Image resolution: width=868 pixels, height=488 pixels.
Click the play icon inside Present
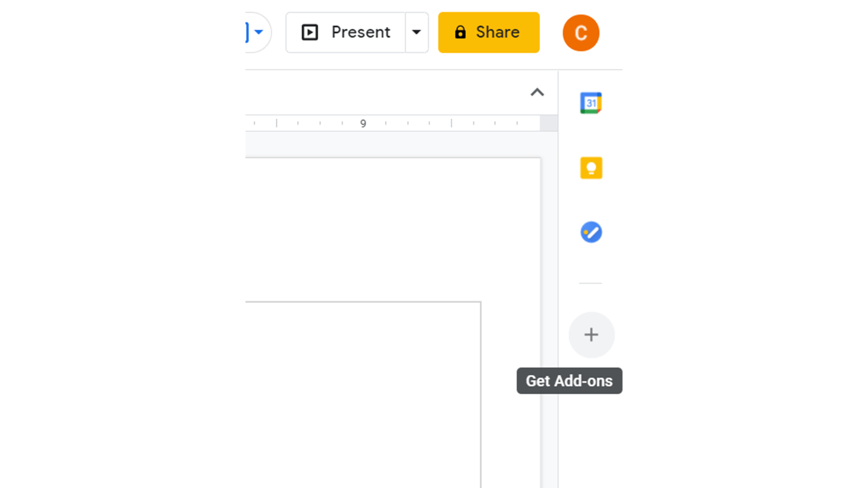310,33
